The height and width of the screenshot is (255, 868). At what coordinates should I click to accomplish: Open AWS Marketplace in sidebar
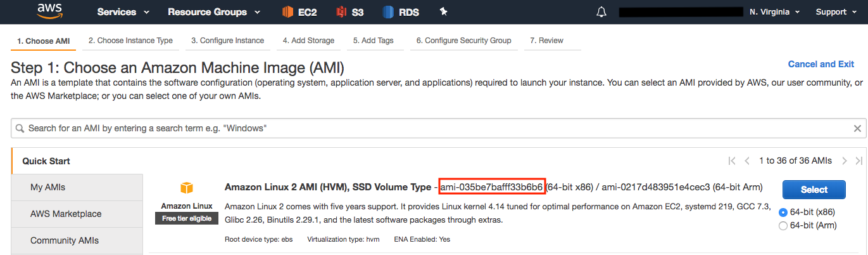(77, 214)
